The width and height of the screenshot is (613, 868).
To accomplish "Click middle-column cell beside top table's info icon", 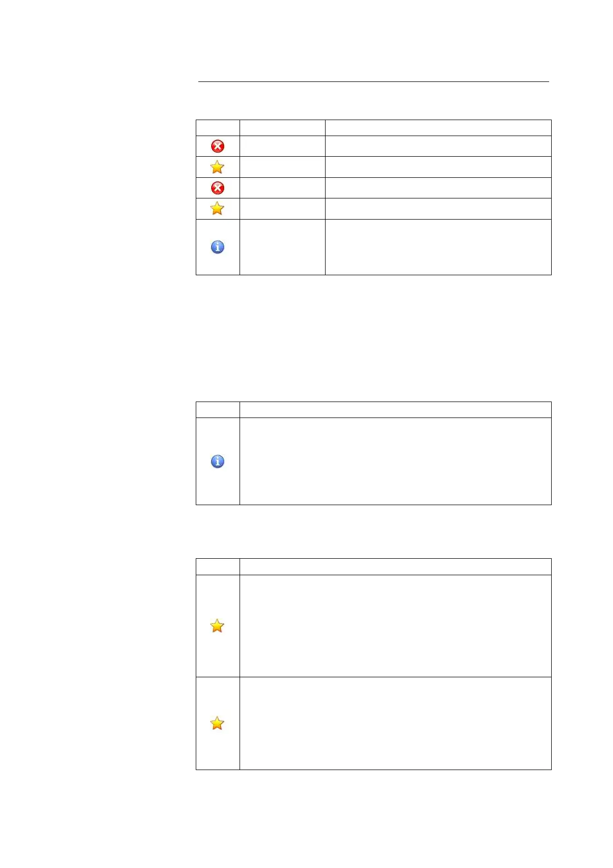I will click(282, 247).
